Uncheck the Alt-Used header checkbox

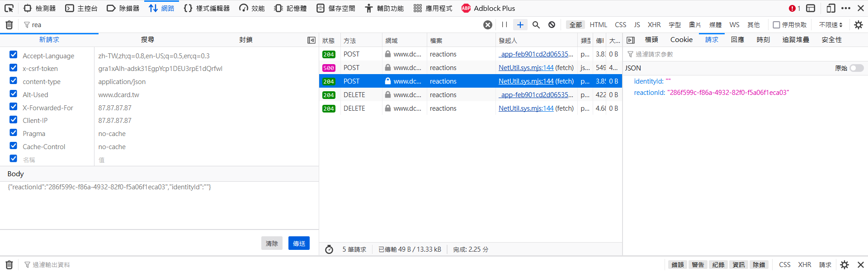[14, 94]
